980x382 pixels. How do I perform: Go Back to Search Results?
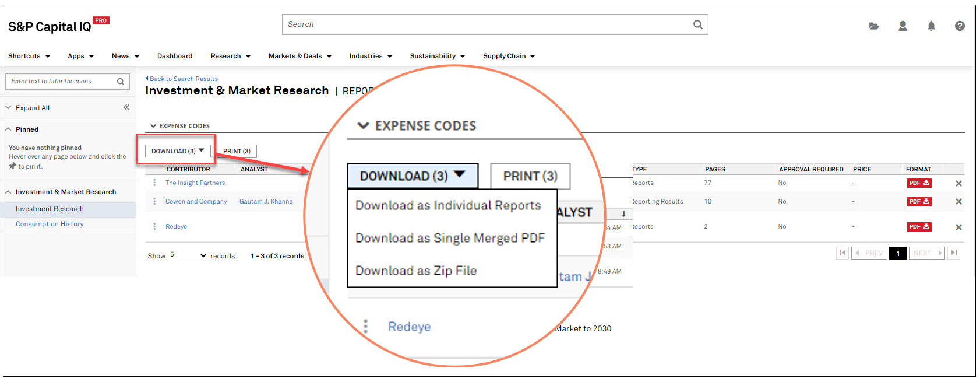tap(184, 79)
